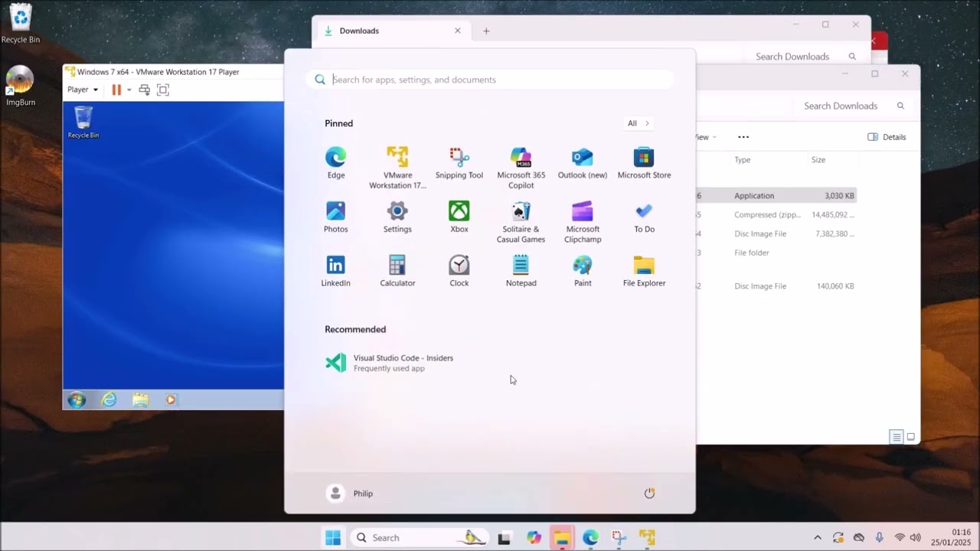Click the microphone icon in system tray

click(x=879, y=538)
